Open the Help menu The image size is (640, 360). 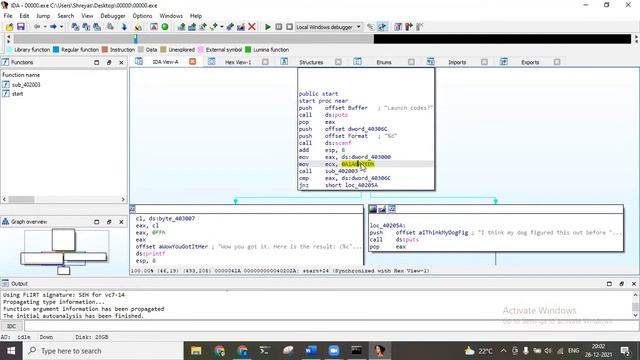click(196, 16)
